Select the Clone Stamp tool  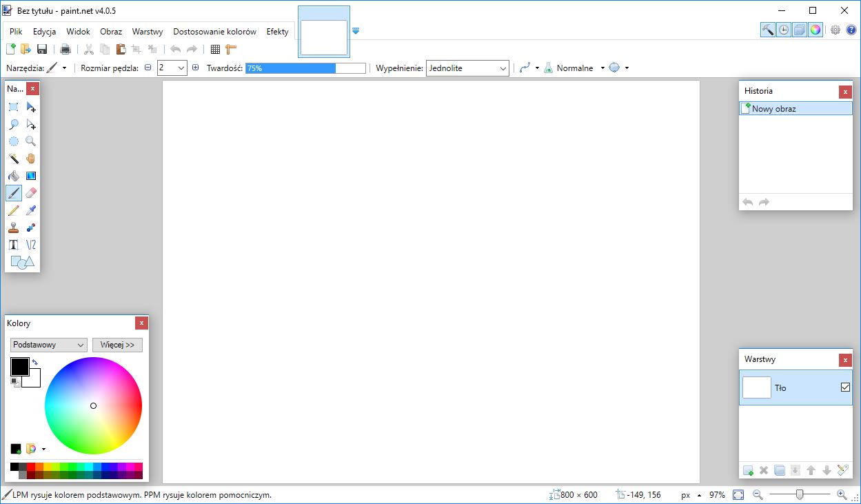[14, 228]
